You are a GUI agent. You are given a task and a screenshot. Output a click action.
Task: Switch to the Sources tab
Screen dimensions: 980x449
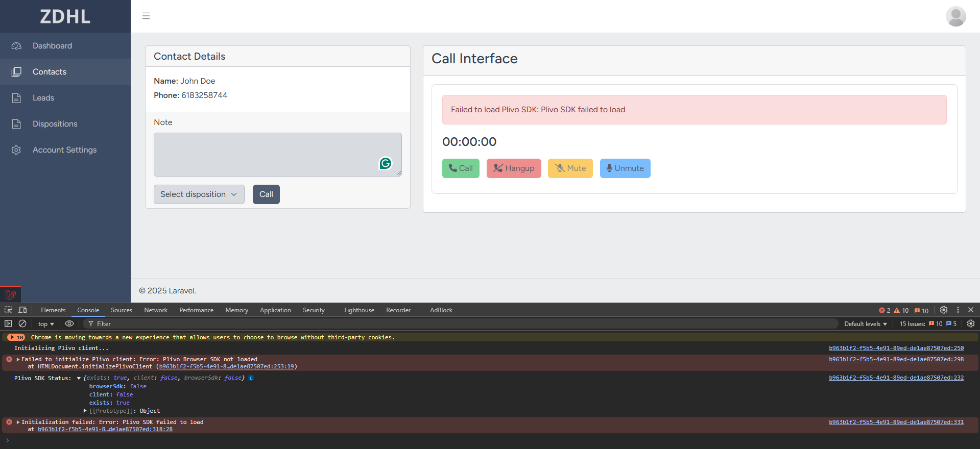click(122, 310)
